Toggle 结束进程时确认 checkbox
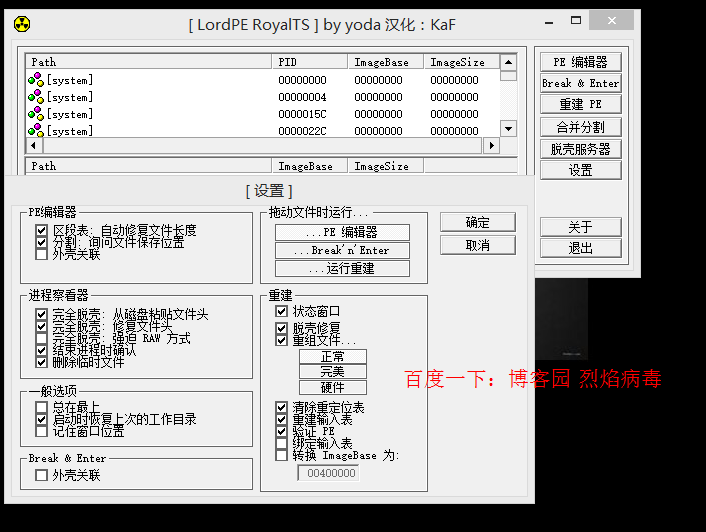 tap(41, 350)
